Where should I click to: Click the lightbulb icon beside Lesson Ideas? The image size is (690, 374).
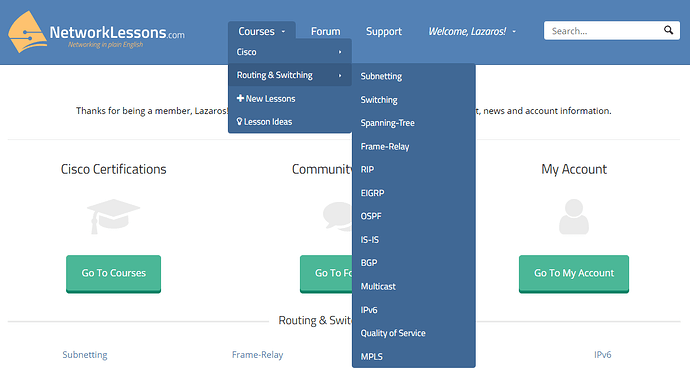239,121
